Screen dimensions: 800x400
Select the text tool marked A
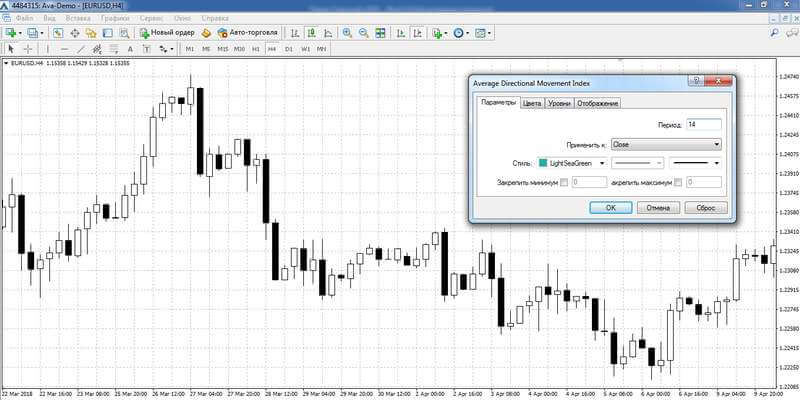coord(130,49)
